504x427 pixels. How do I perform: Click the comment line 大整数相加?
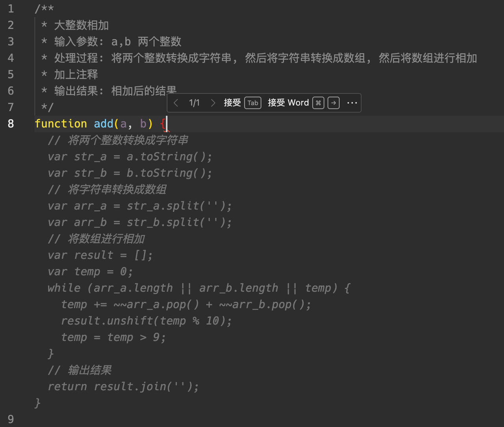coord(81,25)
